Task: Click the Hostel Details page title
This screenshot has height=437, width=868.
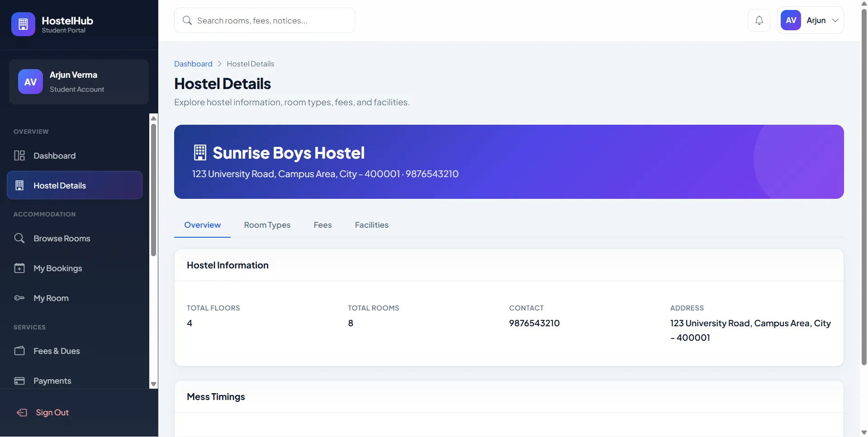Action: (x=223, y=84)
